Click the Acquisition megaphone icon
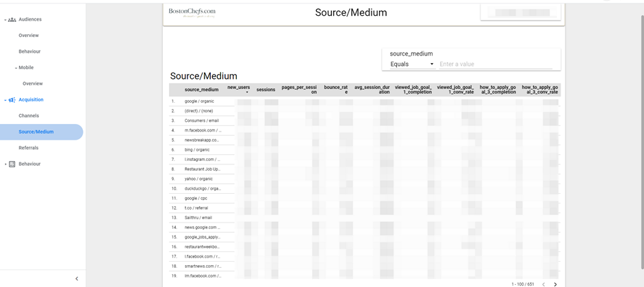This screenshot has height=287, width=644. [x=12, y=100]
